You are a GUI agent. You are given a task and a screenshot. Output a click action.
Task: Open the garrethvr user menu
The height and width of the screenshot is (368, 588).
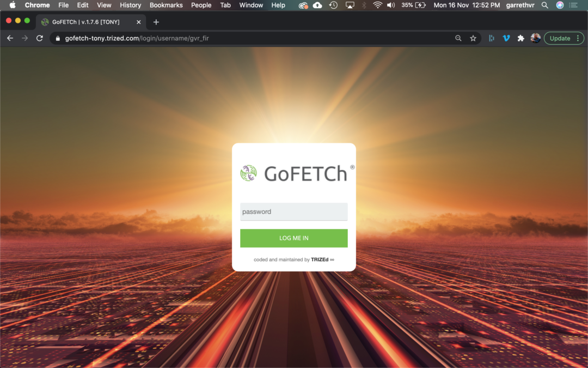[x=520, y=5]
